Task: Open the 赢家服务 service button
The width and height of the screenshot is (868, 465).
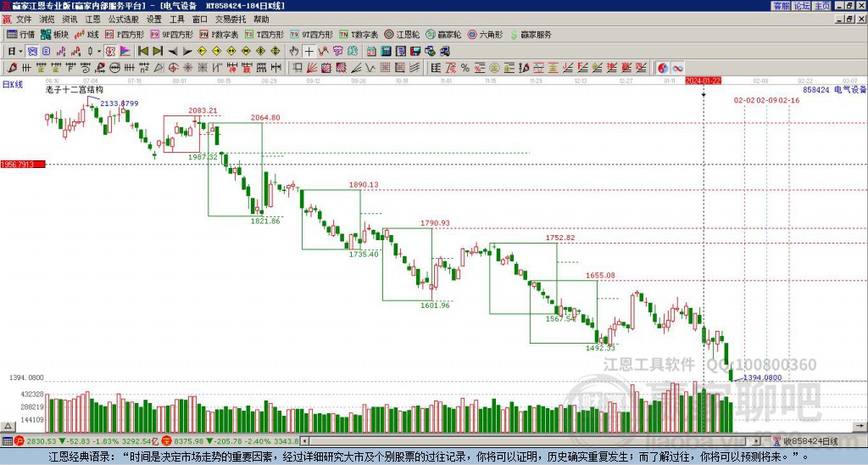Action: [531, 34]
